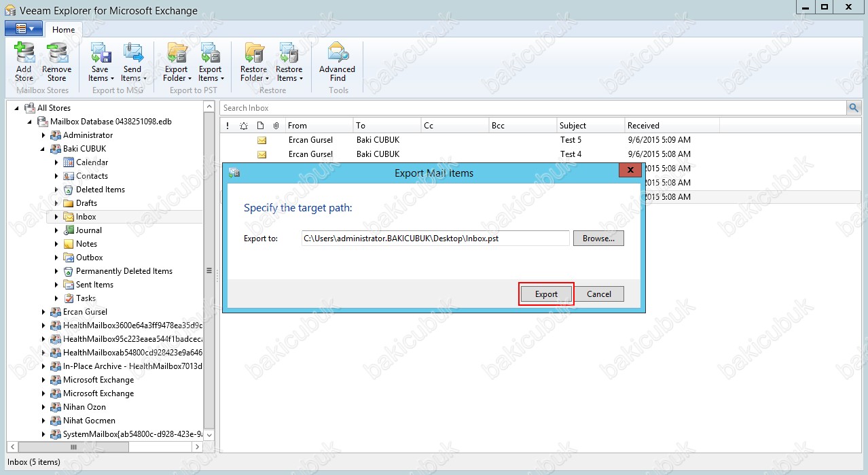Open the Advanced Find tool
The width and height of the screenshot is (868, 475).
(338, 63)
